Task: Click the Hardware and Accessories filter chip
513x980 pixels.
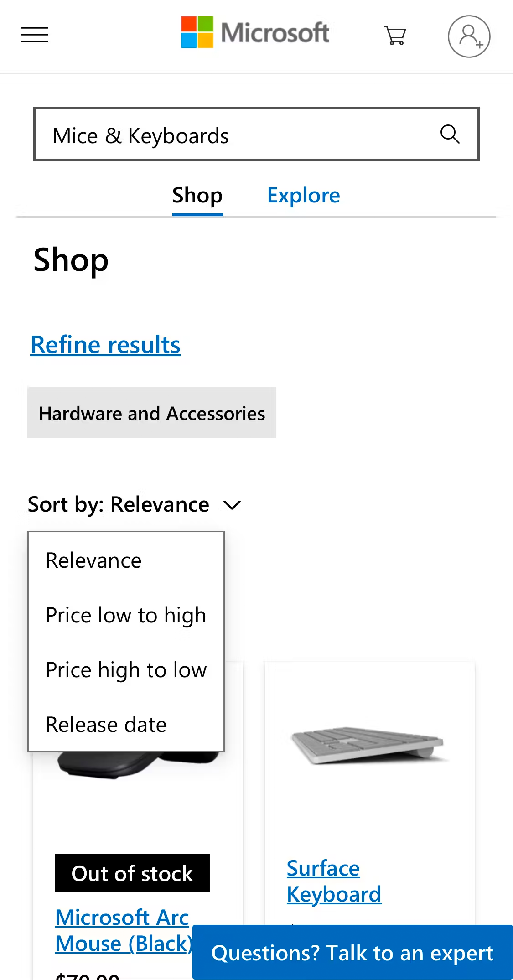Action: coord(152,413)
